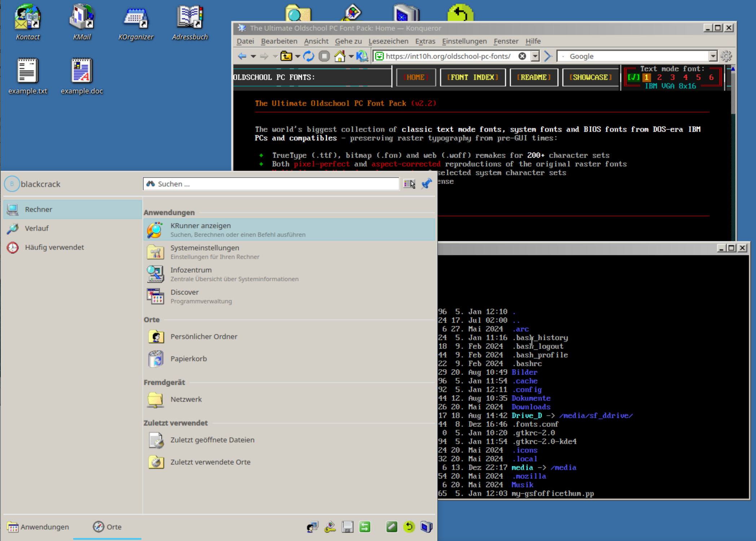The image size is (756, 541).
Task: Select text mode font 5
Action: pyautogui.click(x=698, y=77)
